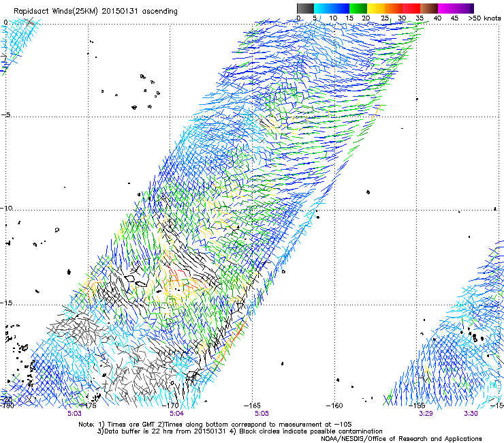The height and width of the screenshot is (443, 504).
Task: Click the latitude label '-5'
Action: (x=5, y=115)
